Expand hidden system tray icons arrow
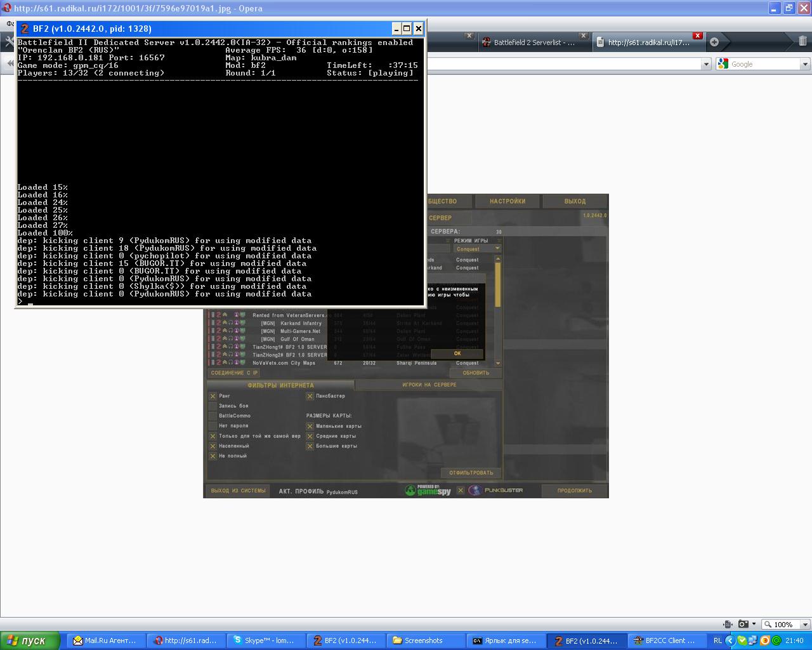The height and width of the screenshot is (650, 812). coord(731,640)
